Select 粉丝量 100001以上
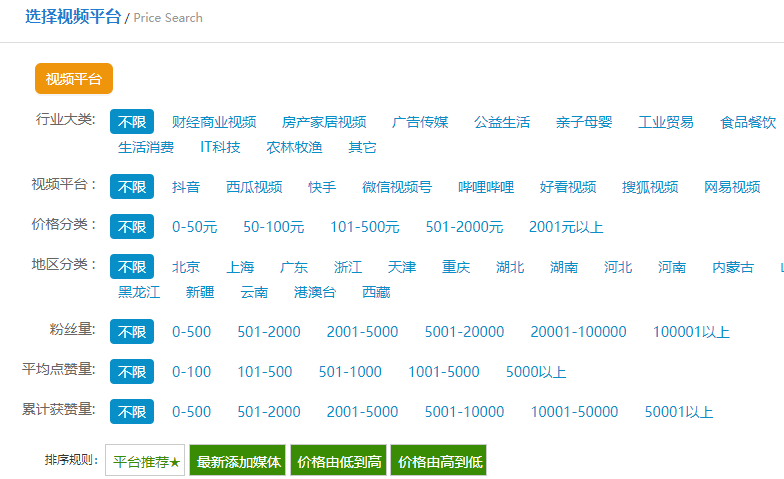Viewport: 784px width, 479px height. [692, 332]
